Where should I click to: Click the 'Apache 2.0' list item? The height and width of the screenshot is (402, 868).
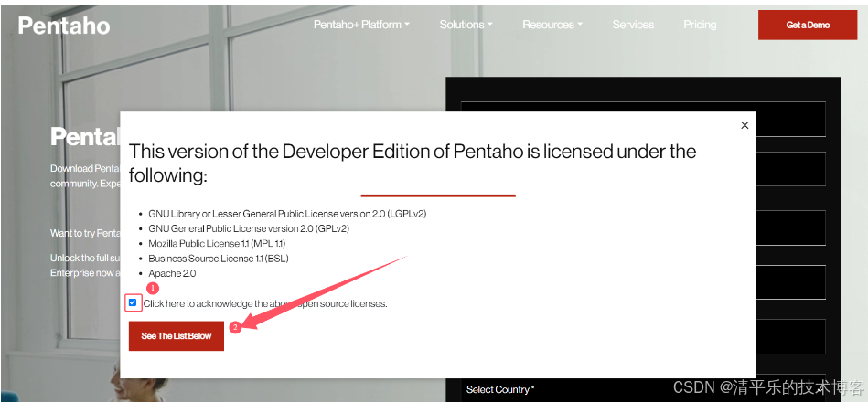coord(172,273)
